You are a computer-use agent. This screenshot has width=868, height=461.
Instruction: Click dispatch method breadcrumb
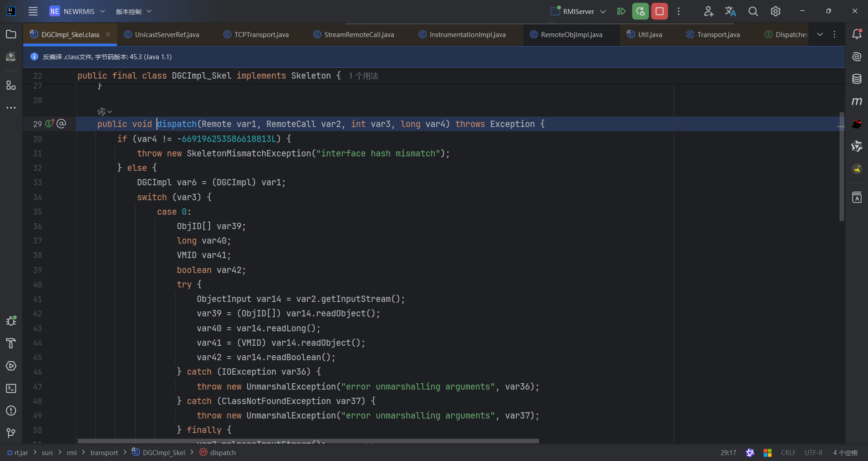click(x=218, y=452)
